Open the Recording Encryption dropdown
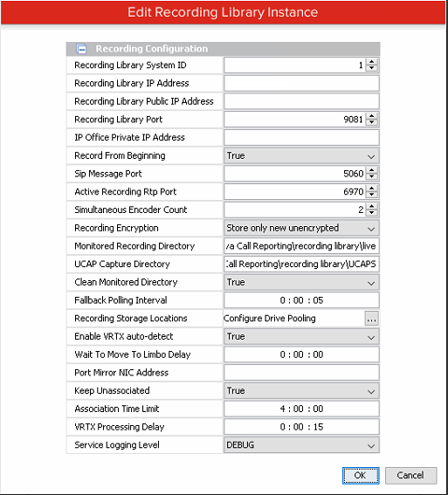This screenshot has height=495, width=448. tap(301, 228)
